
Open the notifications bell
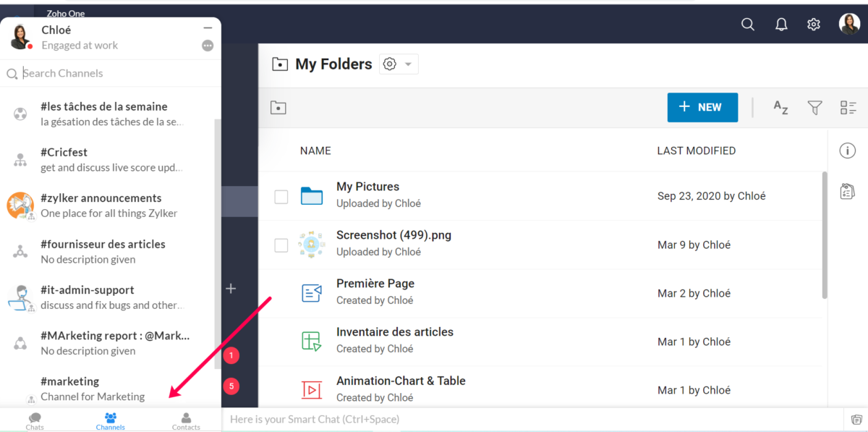tap(781, 25)
